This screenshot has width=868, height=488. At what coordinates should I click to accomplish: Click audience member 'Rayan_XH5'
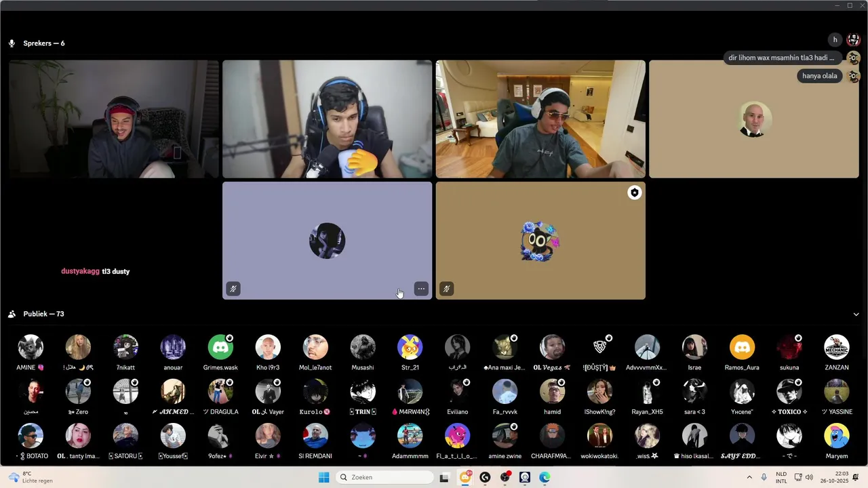pos(647,396)
